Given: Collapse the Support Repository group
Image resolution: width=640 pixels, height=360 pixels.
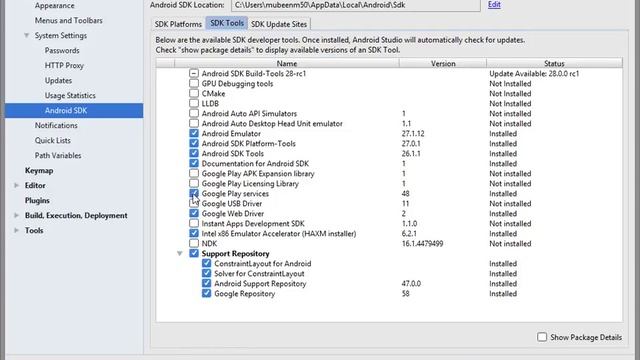Looking at the screenshot, I should pos(180,253).
